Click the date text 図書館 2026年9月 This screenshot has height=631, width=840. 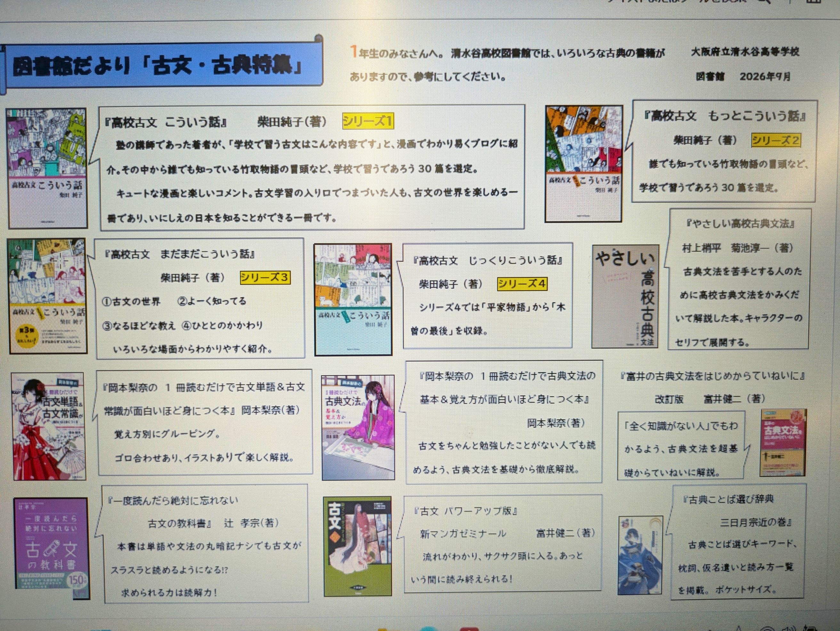pyautogui.click(x=743, y=76)
